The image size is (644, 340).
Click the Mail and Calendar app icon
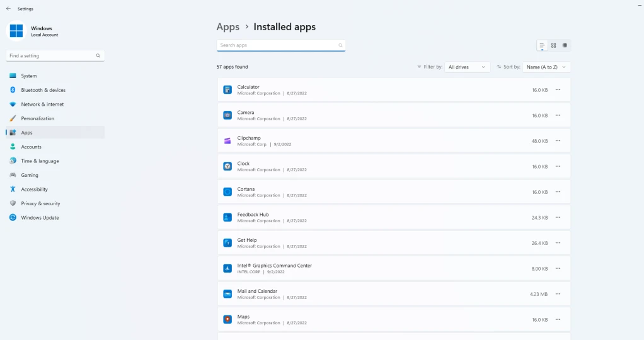pos(227,294)
